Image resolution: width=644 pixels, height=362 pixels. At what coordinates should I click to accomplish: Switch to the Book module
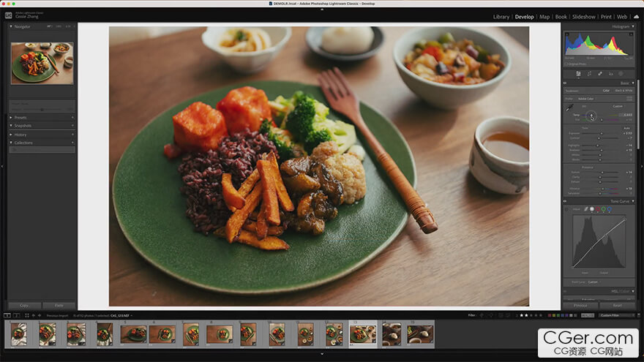coord(561,17)
